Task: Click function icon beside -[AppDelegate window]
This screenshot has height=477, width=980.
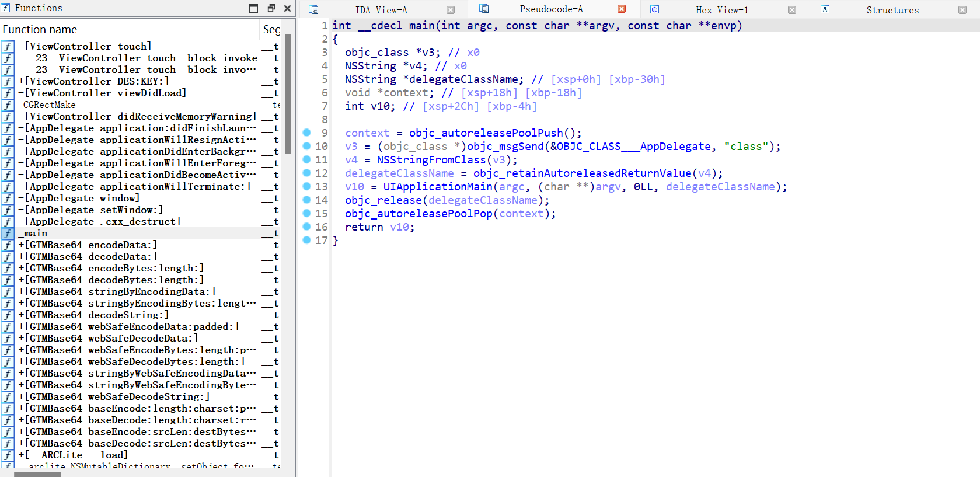Action: coord(7,198)
